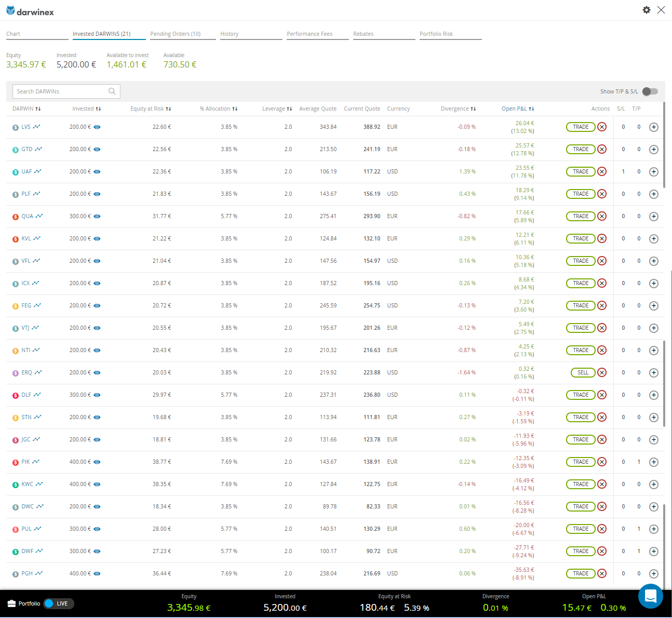Close the QUA position with red X
The height and width of the screenshot is (618, 672).
[x=602, y=216]
